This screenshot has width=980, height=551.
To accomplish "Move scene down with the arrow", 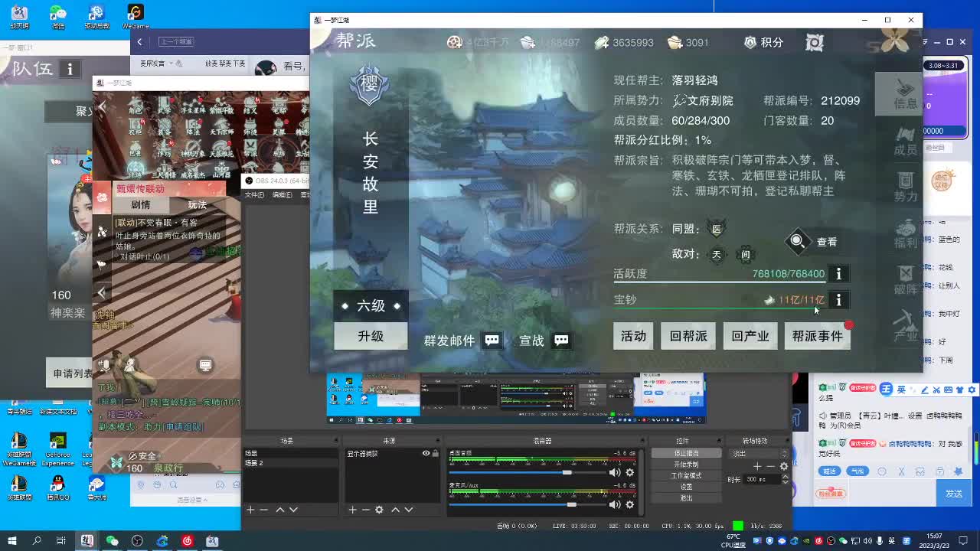I will point(293,510).
